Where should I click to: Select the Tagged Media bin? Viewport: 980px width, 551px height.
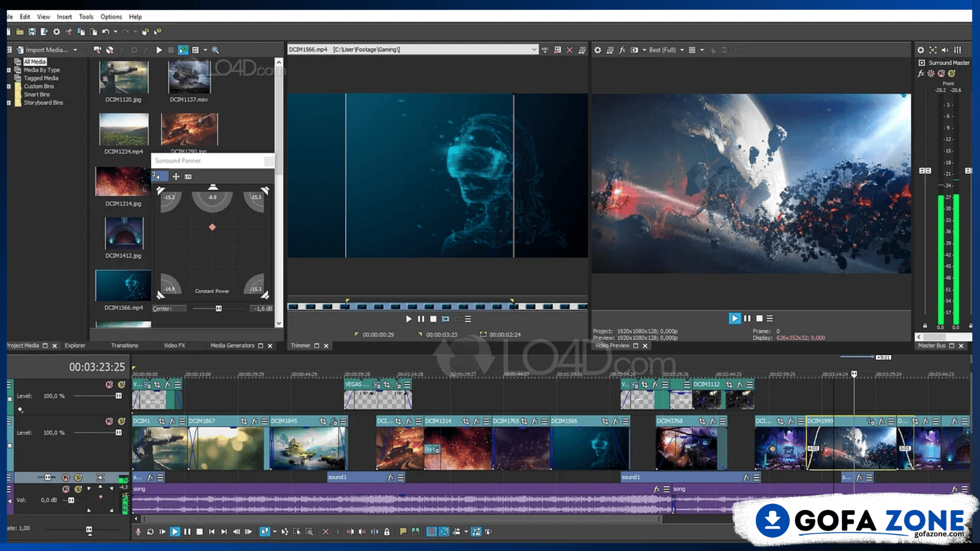pos(41,78)
